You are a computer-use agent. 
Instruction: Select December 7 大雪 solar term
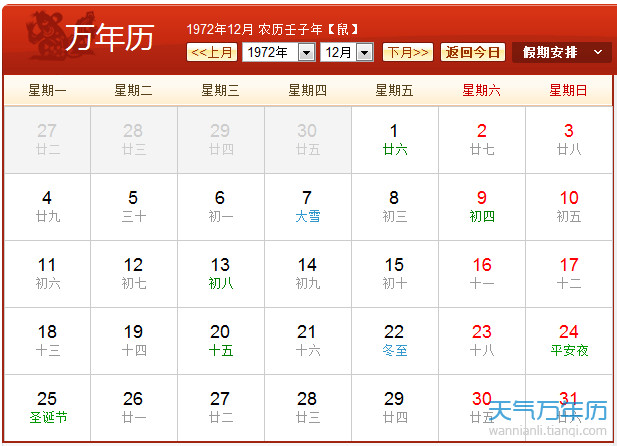(x=308, y=207)
